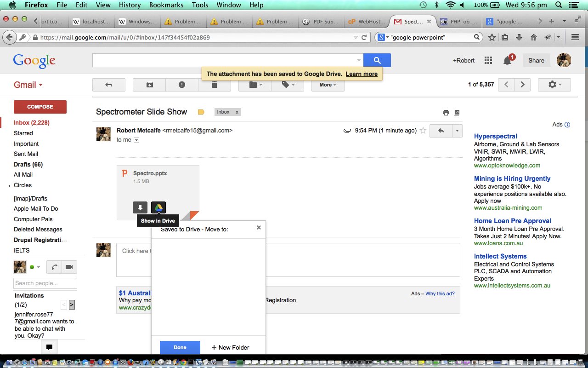This screenshot has width=588, height=368.
Task: Open the Settings gear menu
Action: pyautogui.click(x=554, y=85)
